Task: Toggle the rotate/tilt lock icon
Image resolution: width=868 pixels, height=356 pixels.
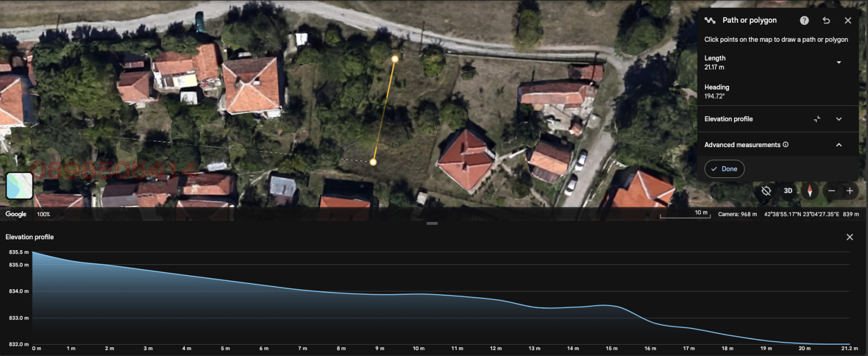Action: pos(766,190)
